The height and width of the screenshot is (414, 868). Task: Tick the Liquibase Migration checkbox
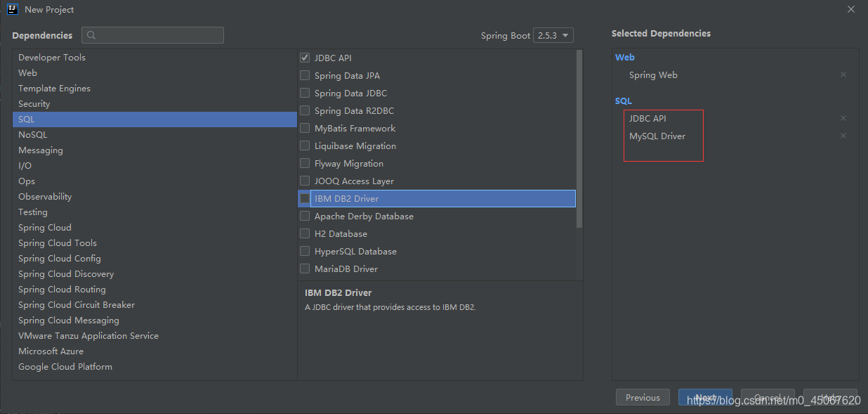pyautogui.click(x=305, y=145)
